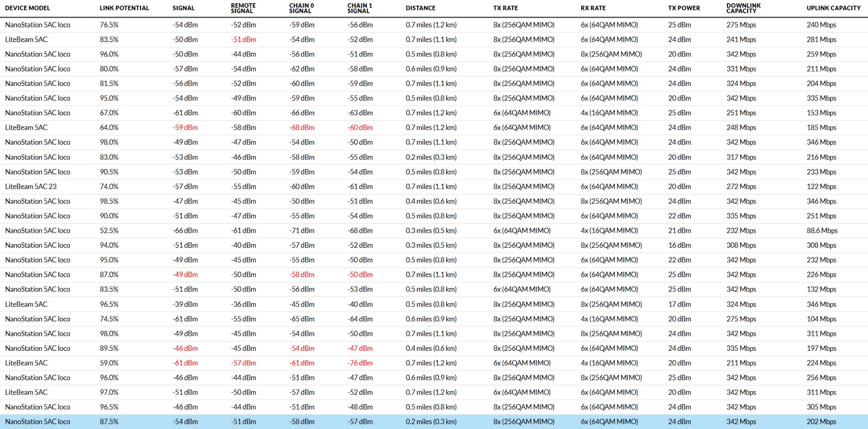Screen dimensions: 868x429
Task: Click the REMOTE SIGNAL column header
Action: point(243,8)
